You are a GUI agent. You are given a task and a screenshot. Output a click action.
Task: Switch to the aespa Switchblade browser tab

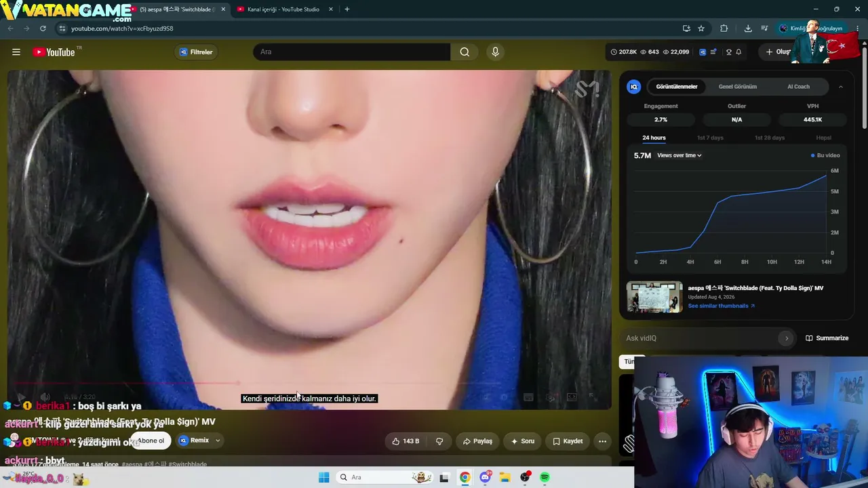tap(178, 9)
